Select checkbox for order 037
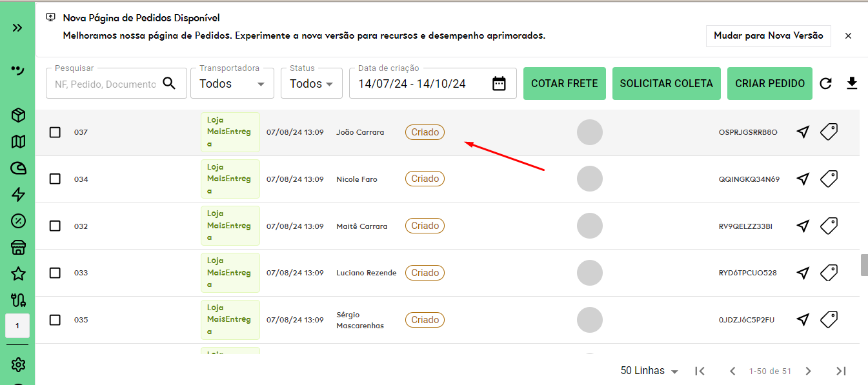 tap(55, 132)
